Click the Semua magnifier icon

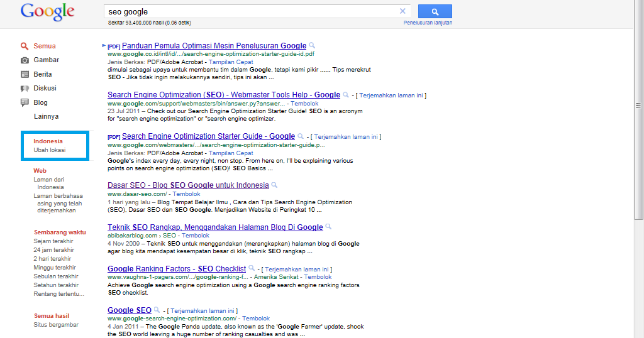tap(25, 46)
